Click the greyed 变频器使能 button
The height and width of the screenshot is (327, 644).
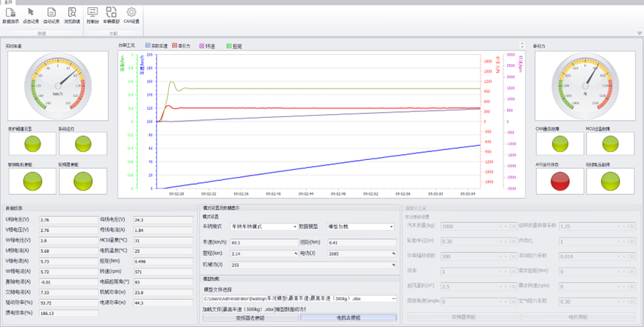(464, 317)
